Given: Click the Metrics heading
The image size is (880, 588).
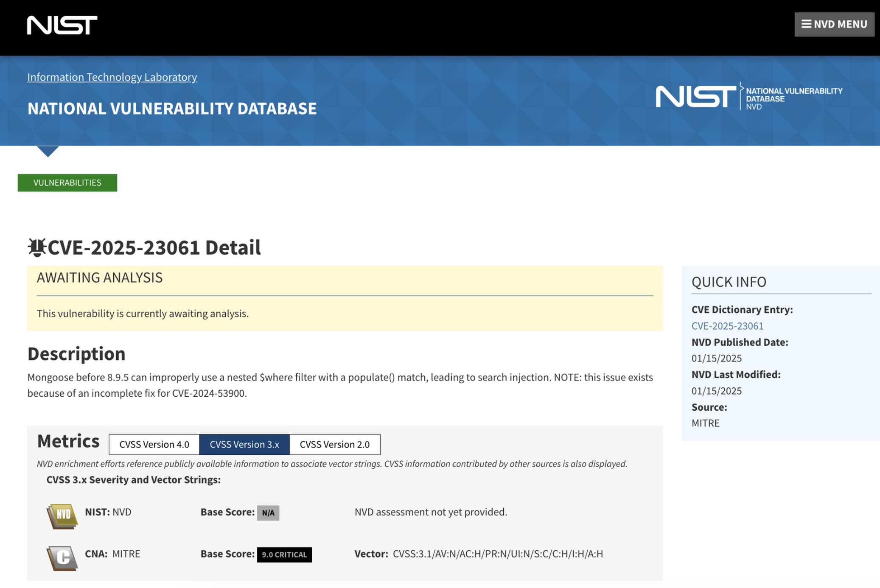Looking at the screenshot, I should pyautogui.click(x=68, y=441).
